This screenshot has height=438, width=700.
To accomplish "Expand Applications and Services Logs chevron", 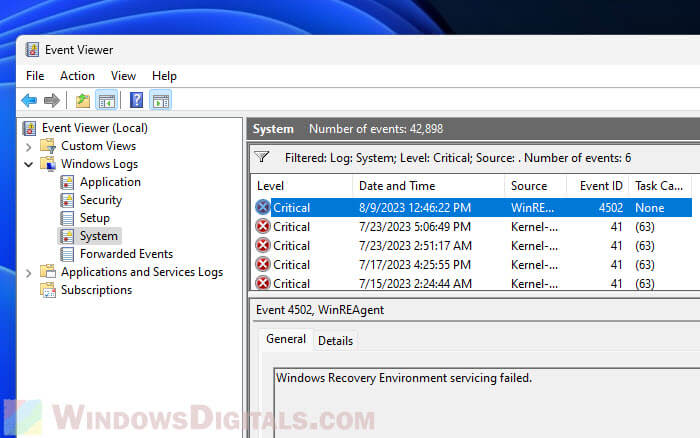I will (x=29, y=273).
